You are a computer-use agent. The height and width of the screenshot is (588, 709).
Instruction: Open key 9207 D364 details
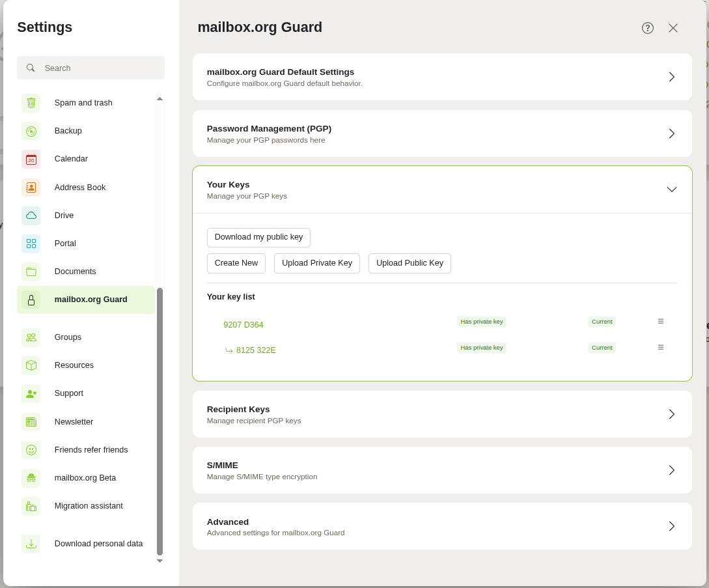pos(243,325)
